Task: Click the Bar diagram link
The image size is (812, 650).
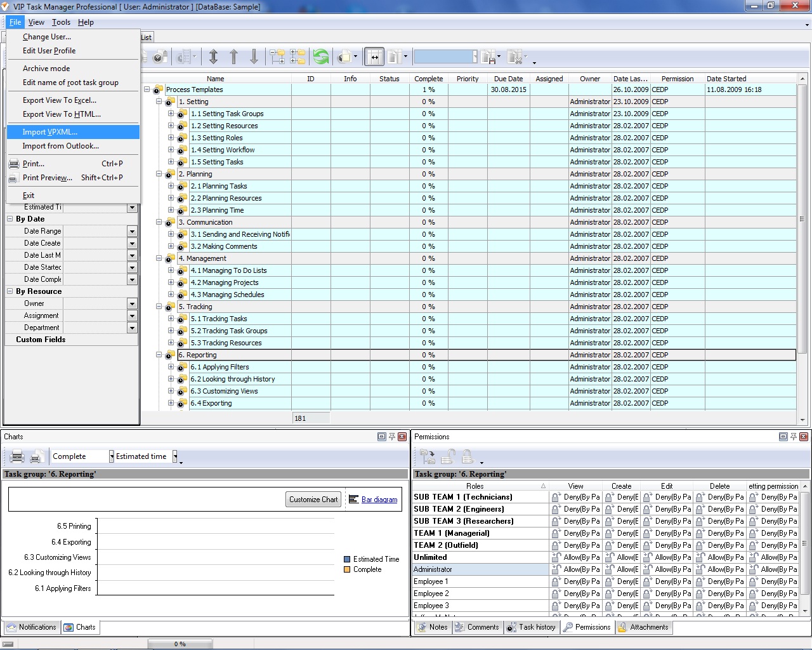Action: [x=380, y=499]
